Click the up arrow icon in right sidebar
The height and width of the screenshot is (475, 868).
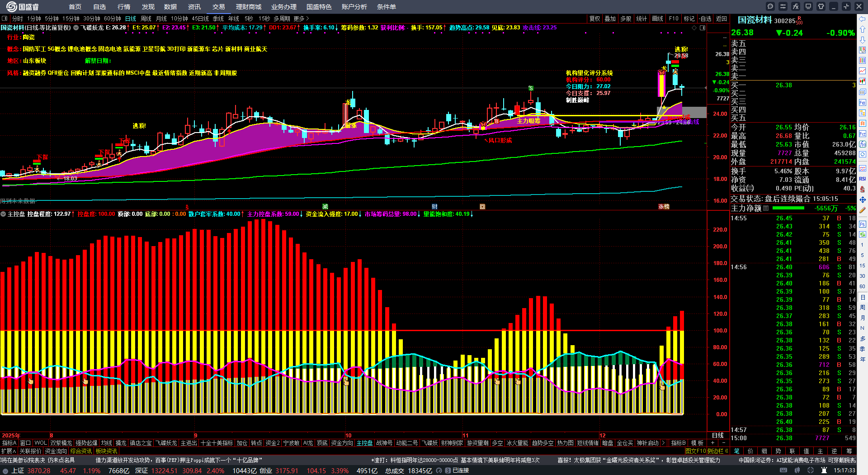[x=863, y=29]
